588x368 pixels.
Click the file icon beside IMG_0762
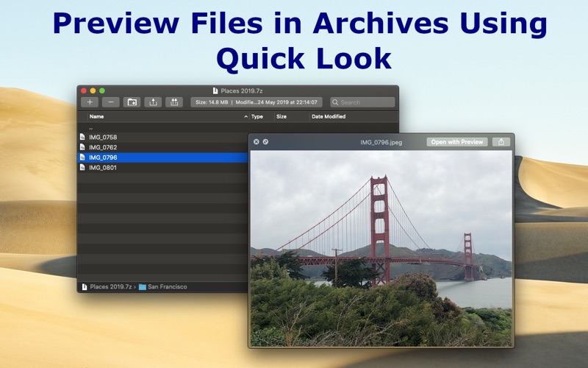[x=82, y=147]
